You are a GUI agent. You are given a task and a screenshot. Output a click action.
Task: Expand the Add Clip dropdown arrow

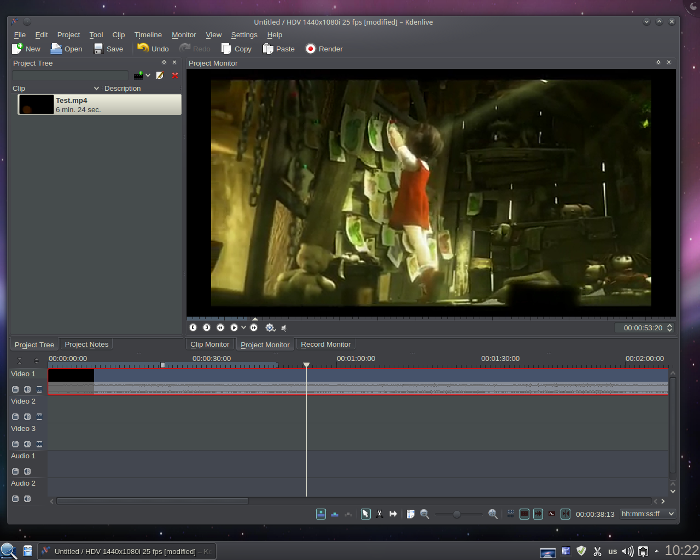tap(148, 75)
